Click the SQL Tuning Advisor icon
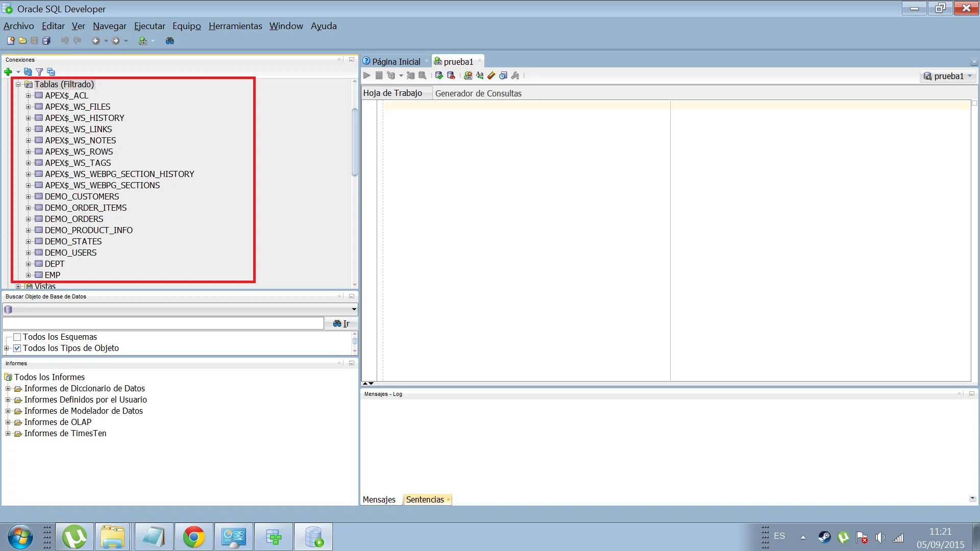980x551 pixels. [x=423, y=76]
